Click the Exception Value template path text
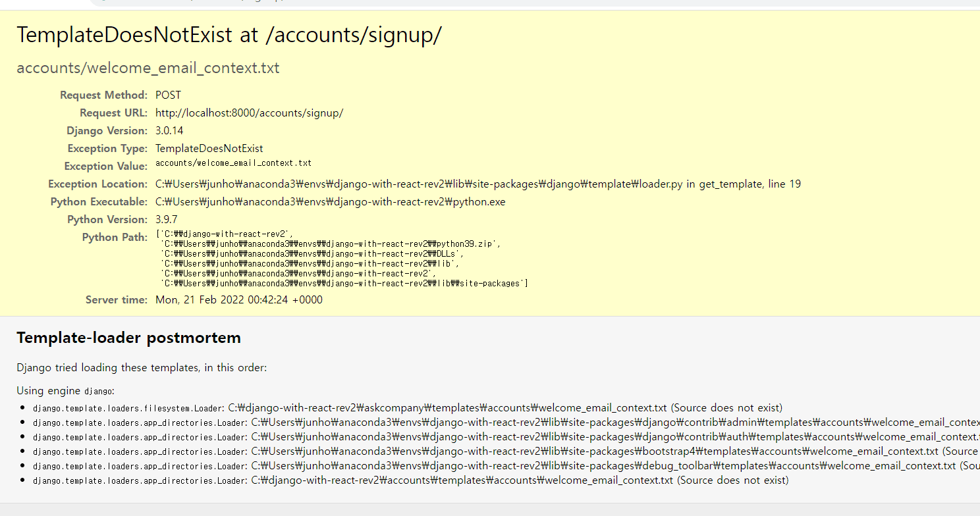The width and height of the screenshot is (980, 516). click(x=233, y=163)
